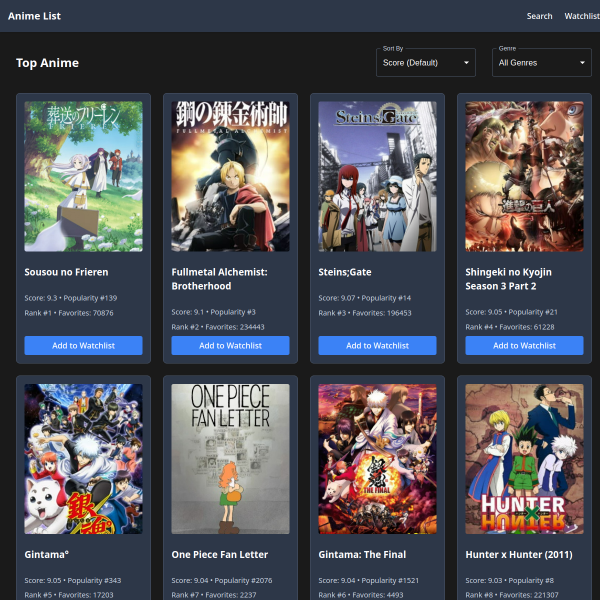The image size is (600, 600).
Task: Open the Hunter x Hunter poster
Action: pyautogui.click(x=524, y=459)
